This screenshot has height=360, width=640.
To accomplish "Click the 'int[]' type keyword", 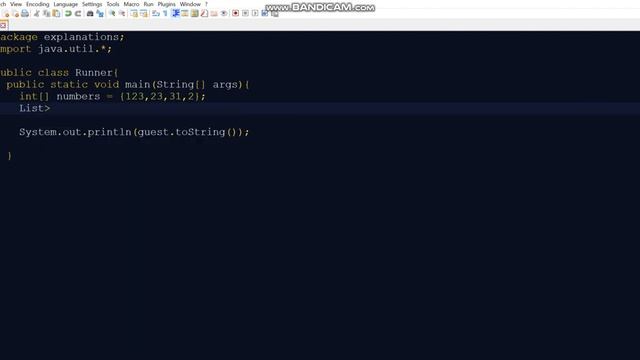I will [34, 96].
